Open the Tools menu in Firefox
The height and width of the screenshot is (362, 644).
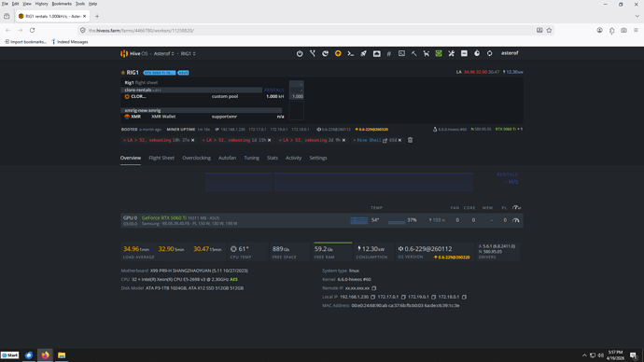(80, 4)
